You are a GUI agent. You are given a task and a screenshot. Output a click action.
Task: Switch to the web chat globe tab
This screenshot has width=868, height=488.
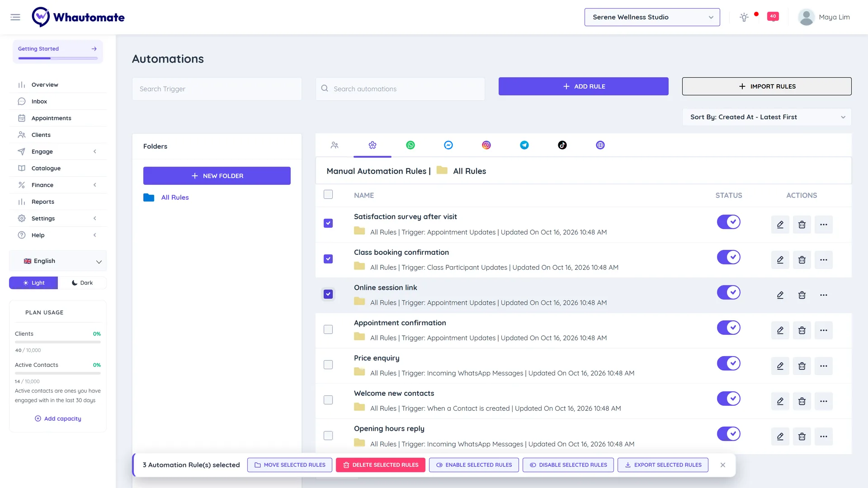pos(600,145)
